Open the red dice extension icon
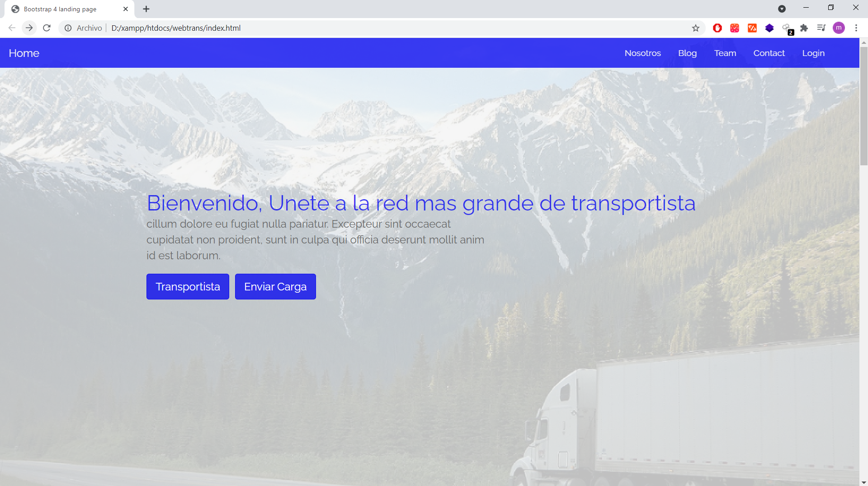Screen dimensions: 868x486 735,28
